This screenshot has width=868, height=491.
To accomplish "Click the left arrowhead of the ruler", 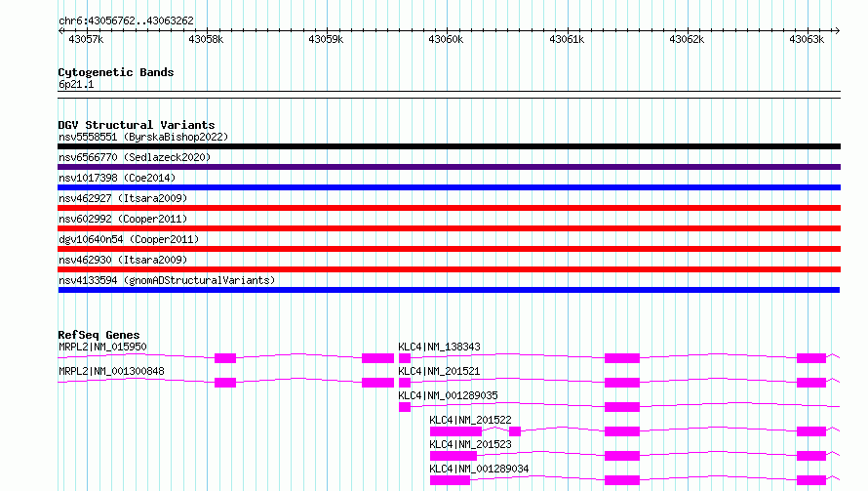I will click(60, 30).
